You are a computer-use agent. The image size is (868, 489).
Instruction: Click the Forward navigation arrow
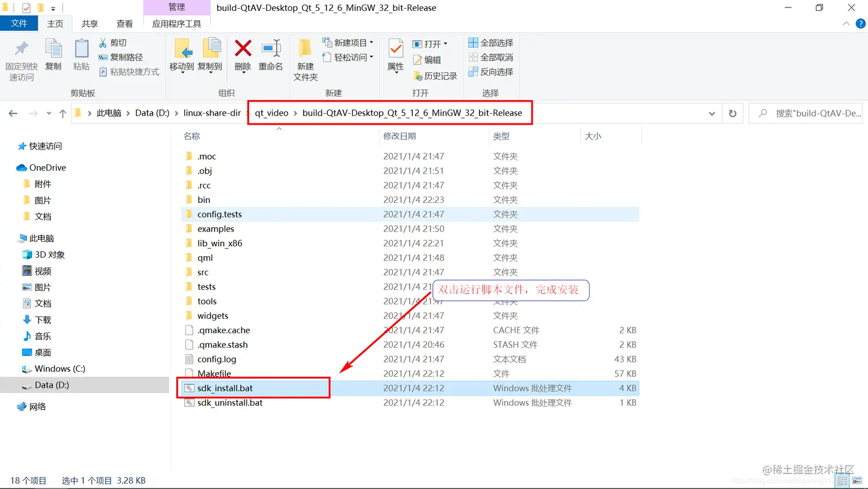33,113
